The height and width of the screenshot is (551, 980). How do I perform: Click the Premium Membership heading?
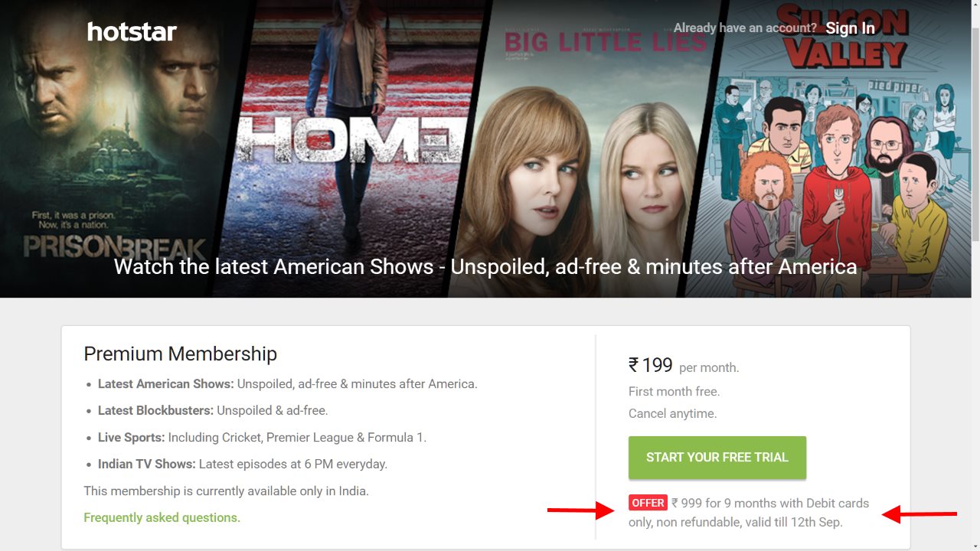(x=180, y=354)
